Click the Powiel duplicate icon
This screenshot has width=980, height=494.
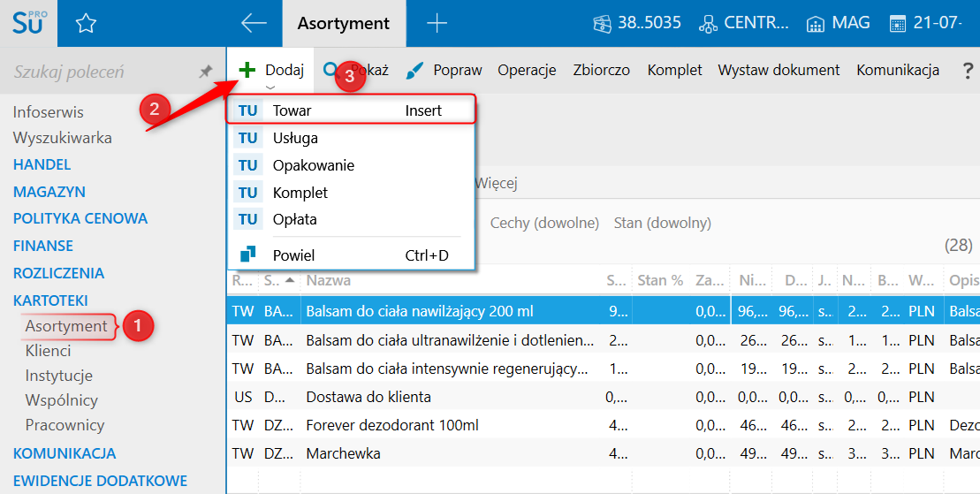tap(247, 255)
